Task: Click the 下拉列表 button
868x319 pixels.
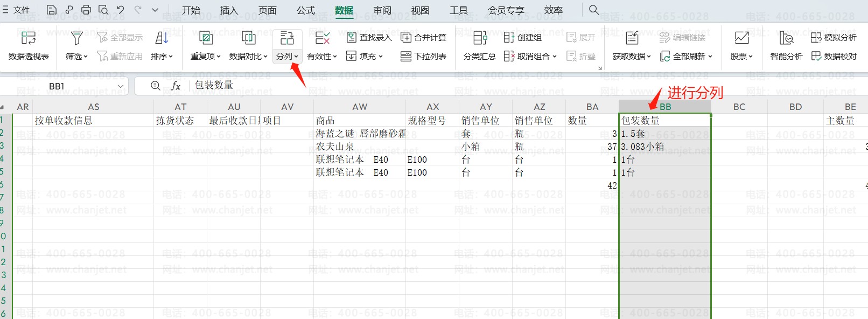Action: 424,56
